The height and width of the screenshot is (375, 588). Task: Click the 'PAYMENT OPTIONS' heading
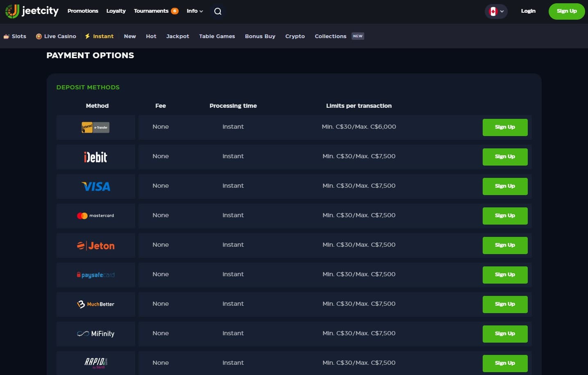point(90,55)
